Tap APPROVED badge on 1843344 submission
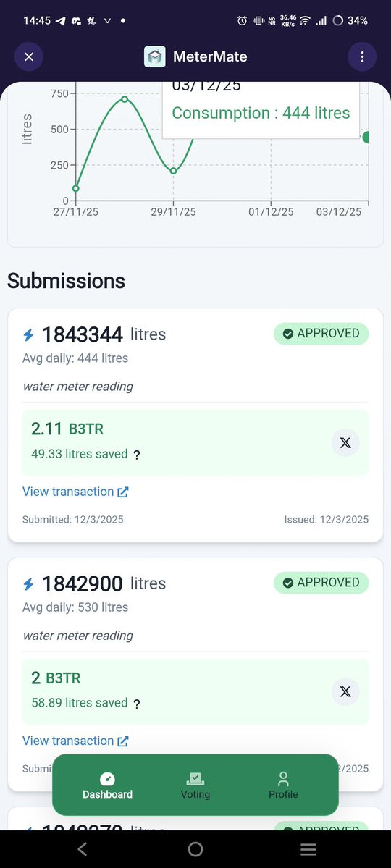Screen dimensions: 391x868 point(321,333)
